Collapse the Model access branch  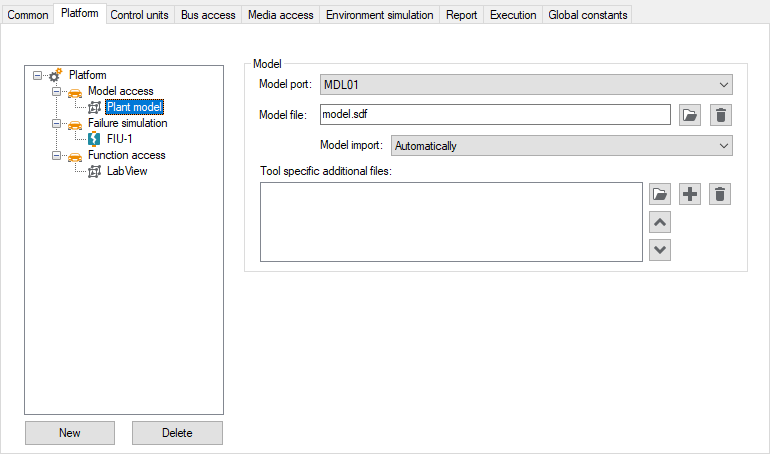click(56, 91)
